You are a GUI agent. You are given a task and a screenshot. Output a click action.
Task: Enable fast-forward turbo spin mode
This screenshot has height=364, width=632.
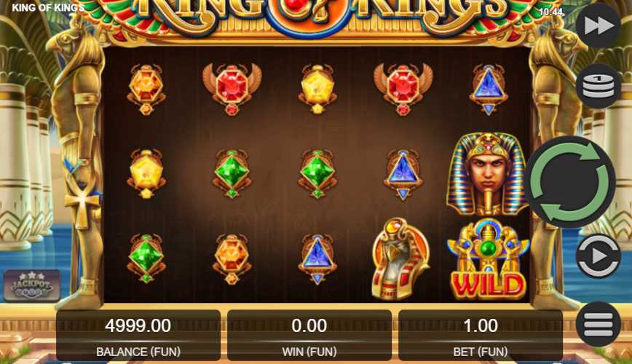[599, 25]
